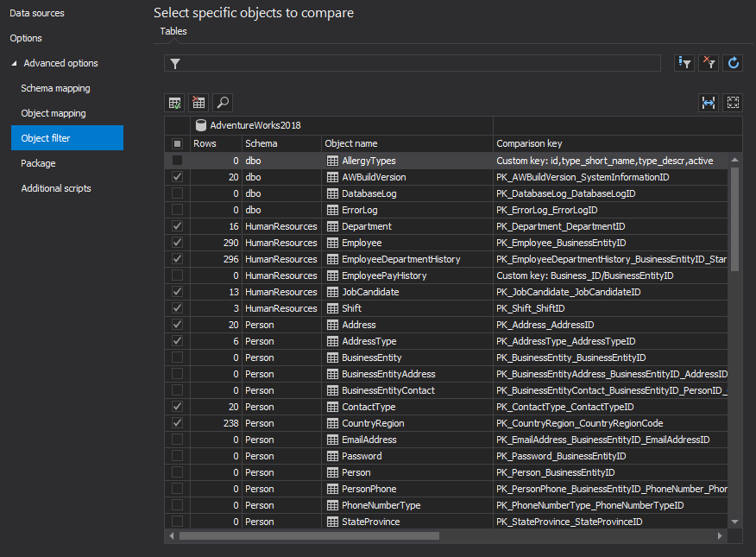Go to the Data sources section
Viewport: 756px width, 557px height.
point(37,13)
